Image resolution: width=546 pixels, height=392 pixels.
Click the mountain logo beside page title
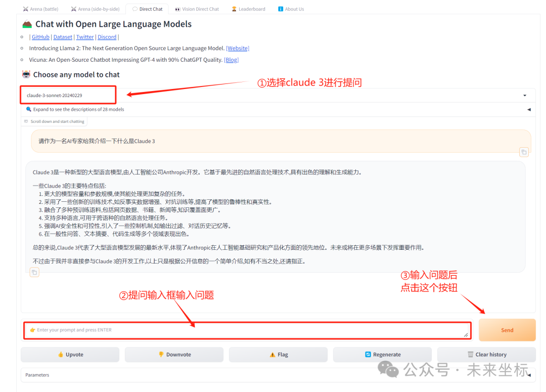(x=27, y=24)
